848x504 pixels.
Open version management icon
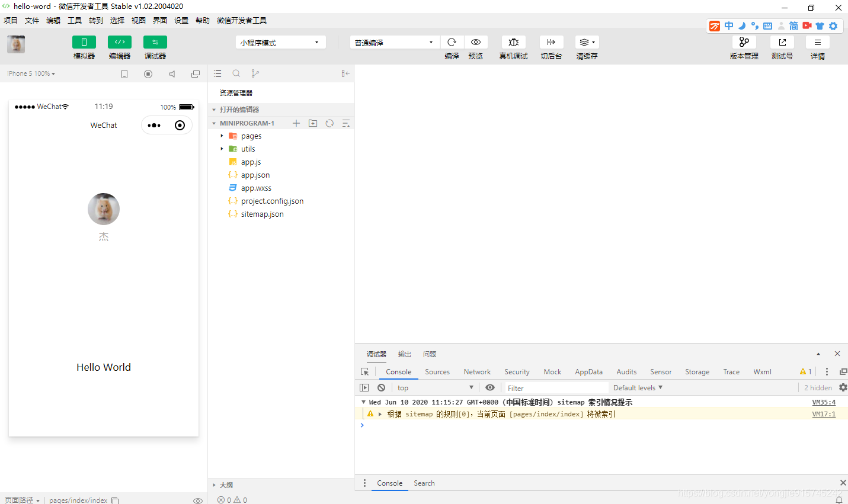(x=744, y=42)
